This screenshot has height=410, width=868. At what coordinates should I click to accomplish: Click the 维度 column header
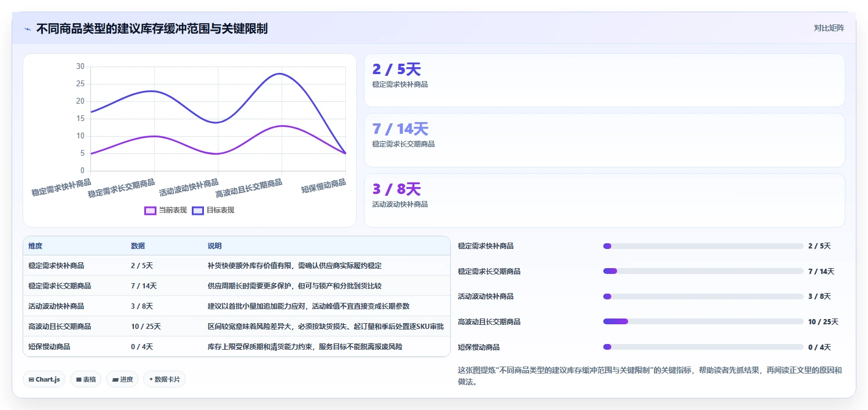pos(35,246)
